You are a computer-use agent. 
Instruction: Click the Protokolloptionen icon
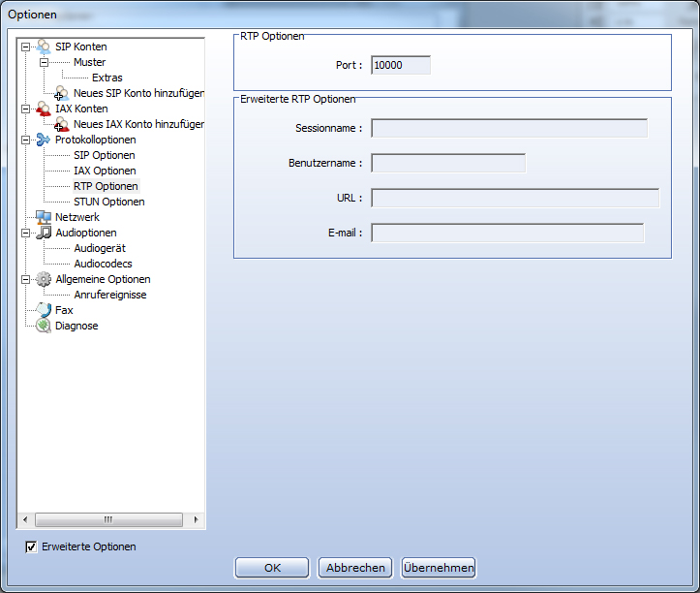click(x=44, y=140)
